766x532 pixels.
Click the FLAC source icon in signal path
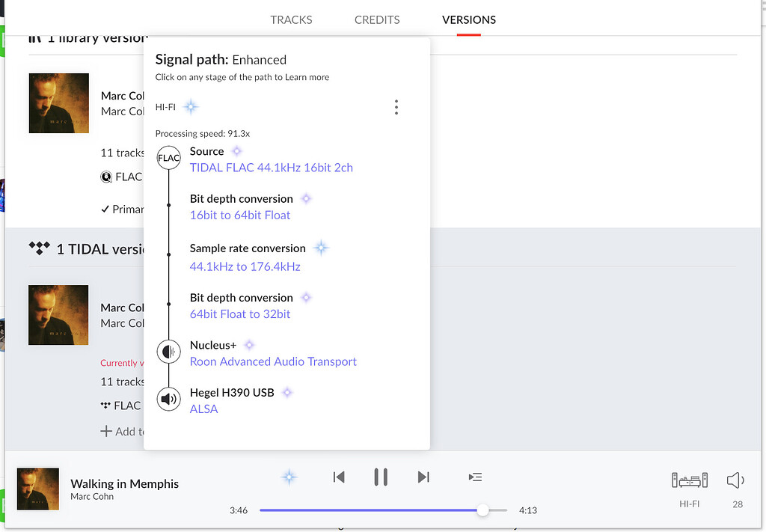click(169, 158)
